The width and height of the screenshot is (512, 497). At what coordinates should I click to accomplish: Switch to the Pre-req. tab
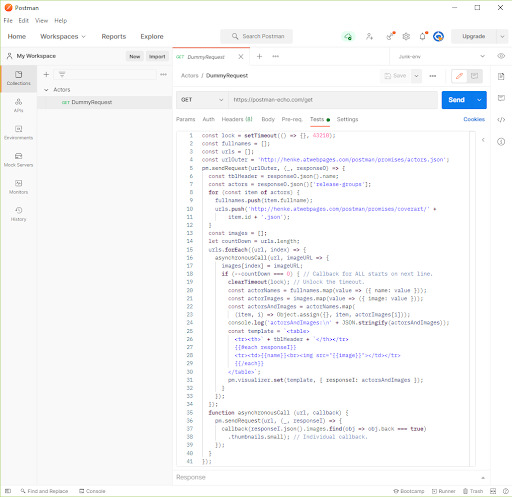292,119
